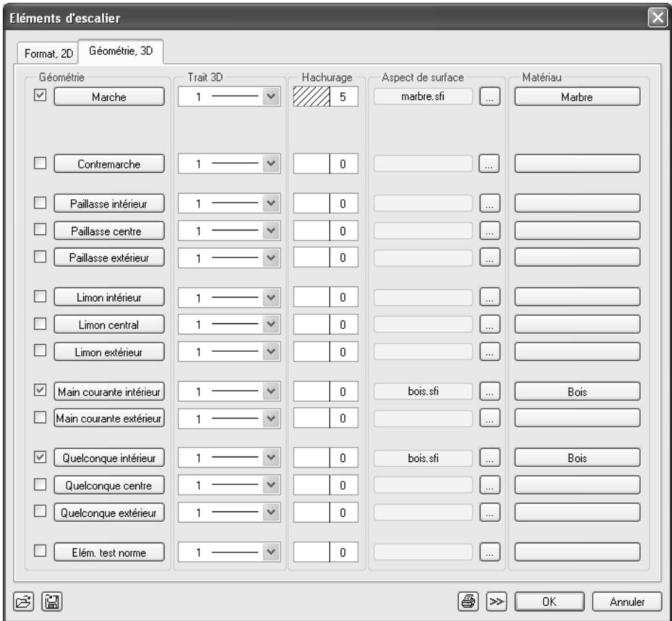The width and height of the screenshot is (672, 621).
Task: Browse surface file for Paillasse extérieur
Action: tap(489, 257)
